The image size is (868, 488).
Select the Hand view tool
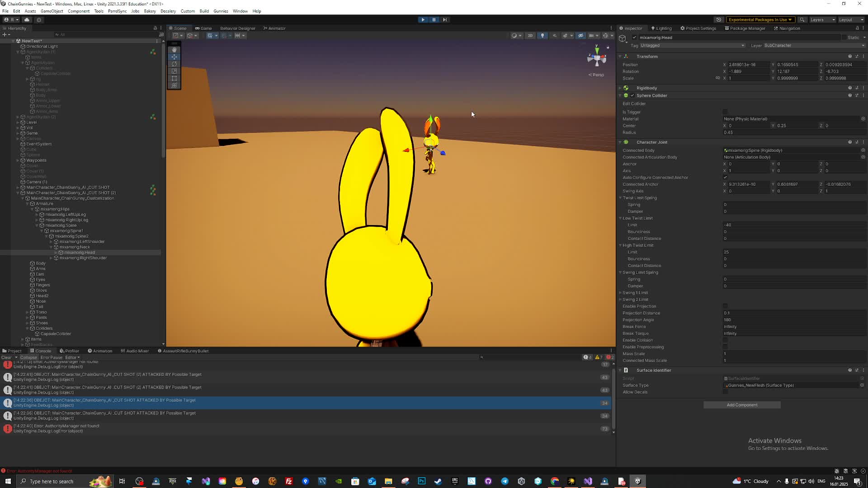(x=174, y=50)
